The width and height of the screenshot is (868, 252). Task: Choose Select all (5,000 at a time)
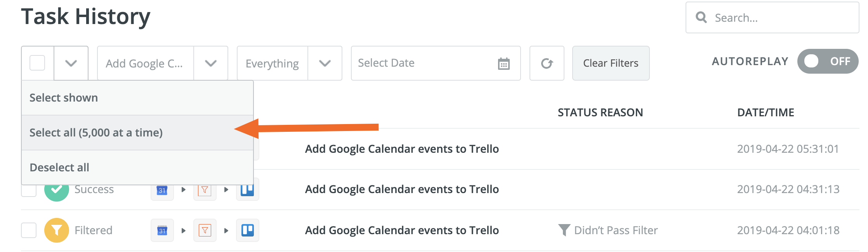coord(96,133)
